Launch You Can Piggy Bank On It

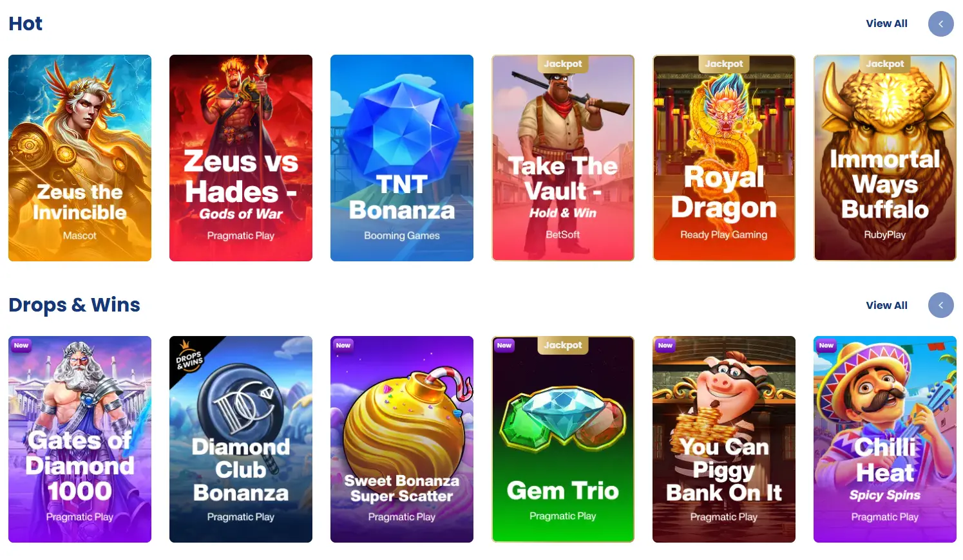click(724, 439)
